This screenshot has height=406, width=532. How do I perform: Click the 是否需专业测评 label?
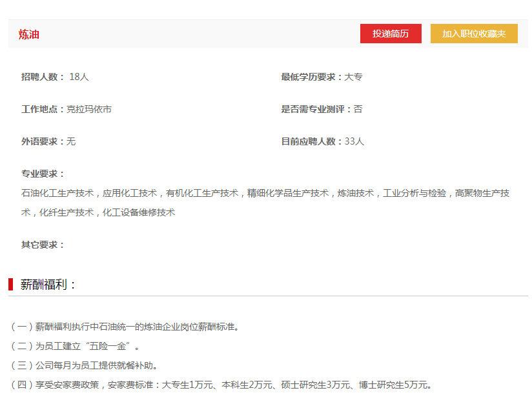point(316,109)
